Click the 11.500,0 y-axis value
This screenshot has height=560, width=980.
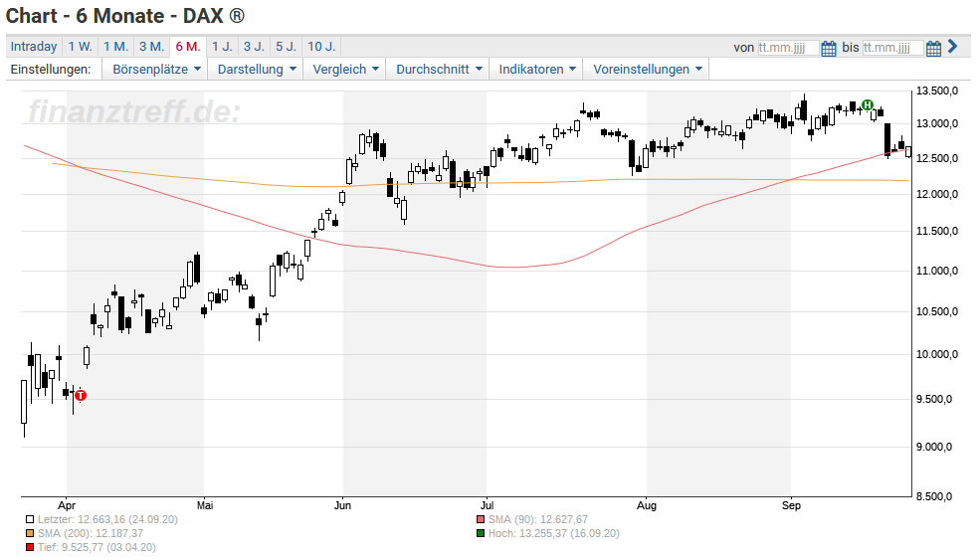[x=937, y=231]
